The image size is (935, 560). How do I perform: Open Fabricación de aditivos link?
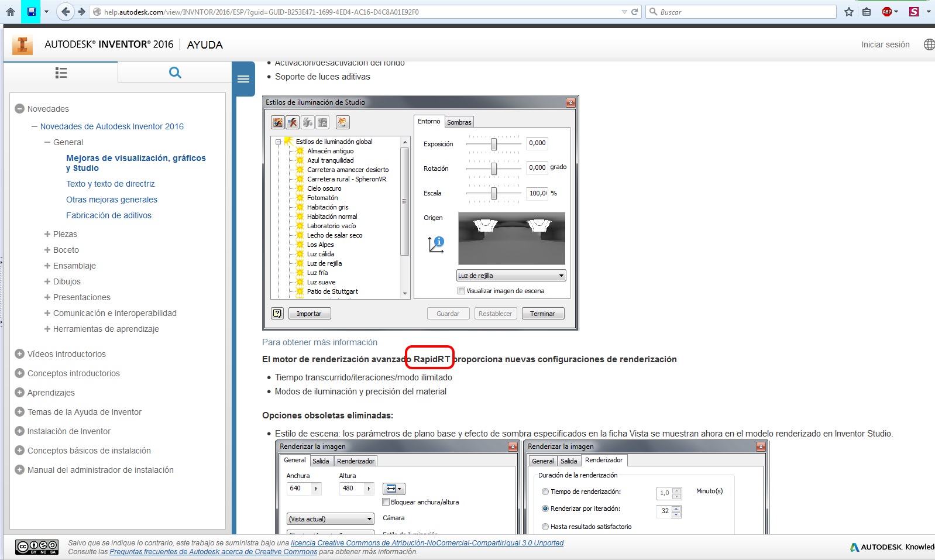pos(109,215)
